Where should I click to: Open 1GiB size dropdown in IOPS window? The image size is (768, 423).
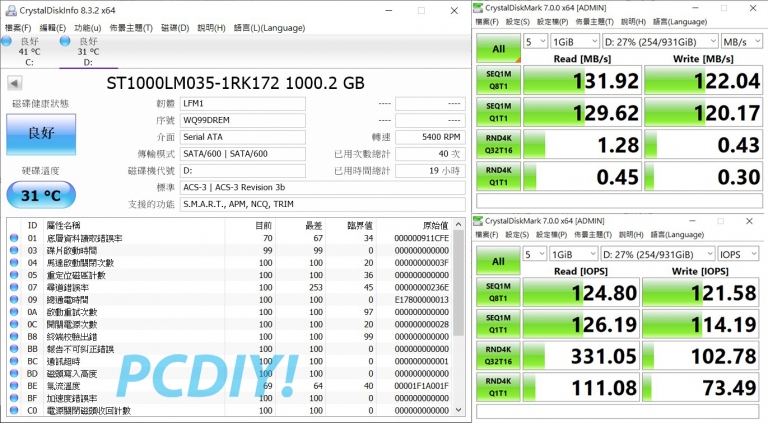pos(574,254)
